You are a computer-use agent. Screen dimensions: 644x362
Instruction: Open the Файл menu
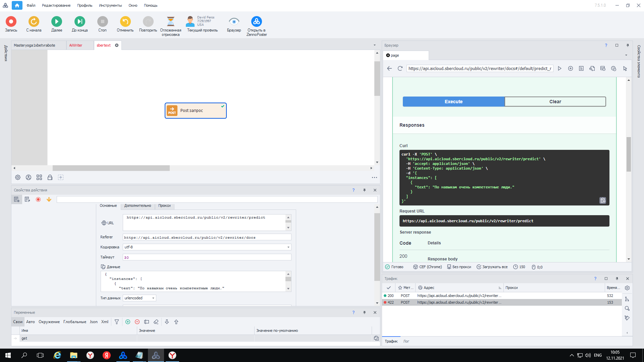coord(31,5)
